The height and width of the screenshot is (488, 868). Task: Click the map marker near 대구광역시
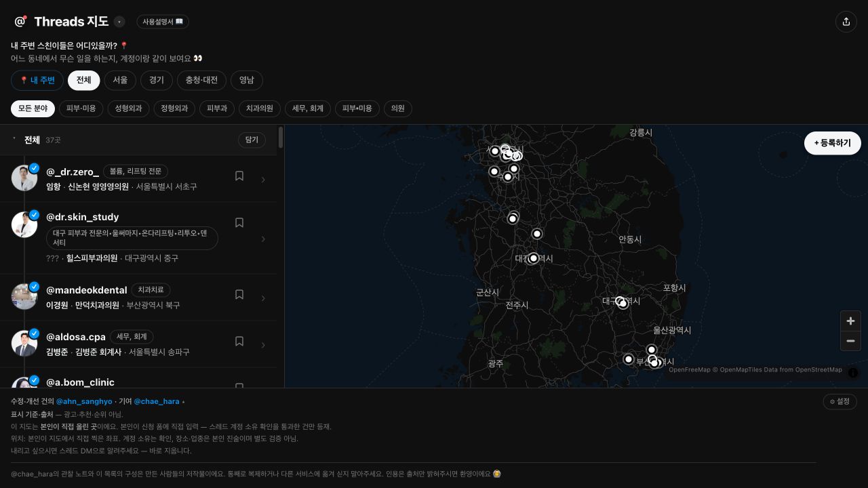tap(622, 302)
